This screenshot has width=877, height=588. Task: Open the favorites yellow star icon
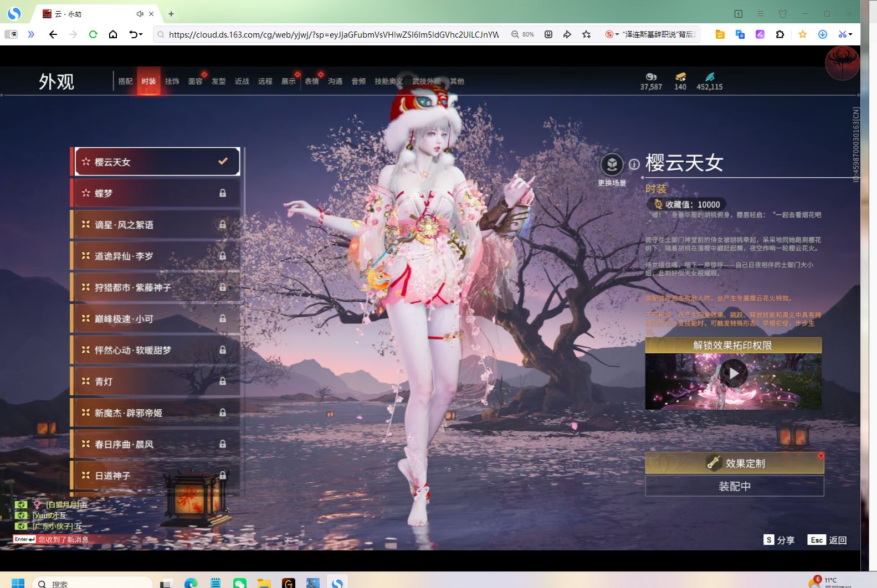coord(803,34)
